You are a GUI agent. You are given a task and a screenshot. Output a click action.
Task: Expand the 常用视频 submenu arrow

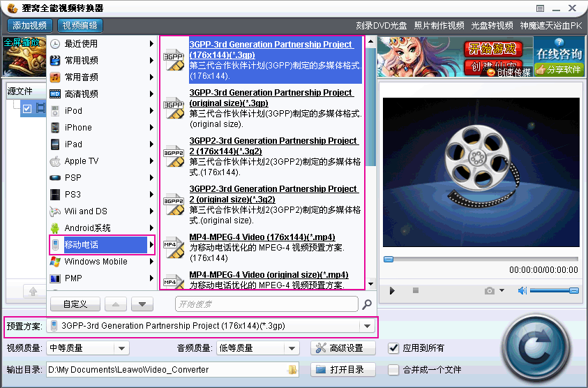(x=151, y=61)
